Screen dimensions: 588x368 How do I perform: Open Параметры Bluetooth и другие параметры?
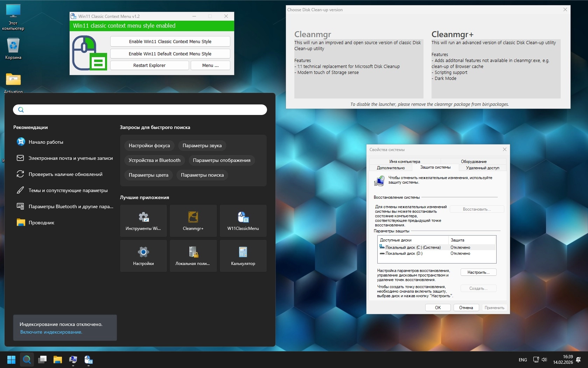pyautogui.click(x=65, y=206)
